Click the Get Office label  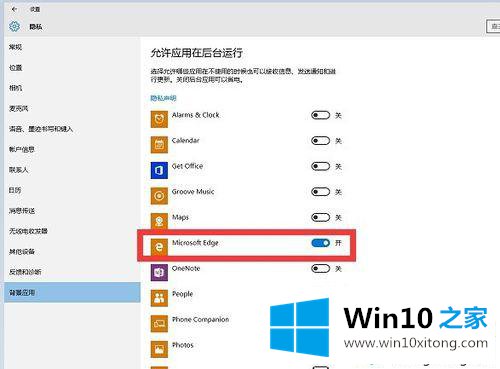tap(187, 166)
